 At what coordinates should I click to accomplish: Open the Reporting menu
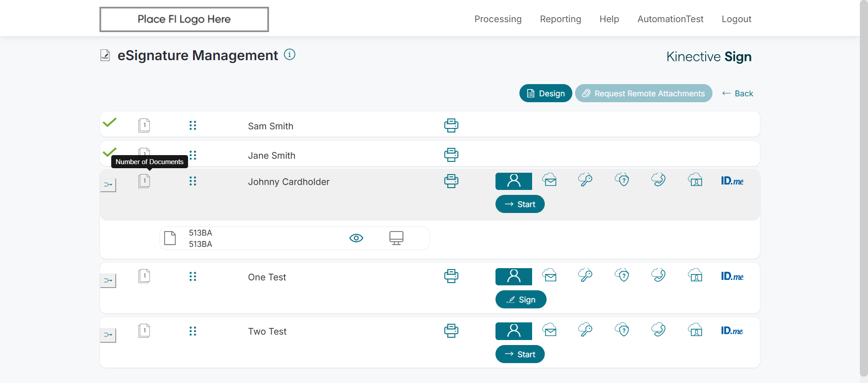560,19
